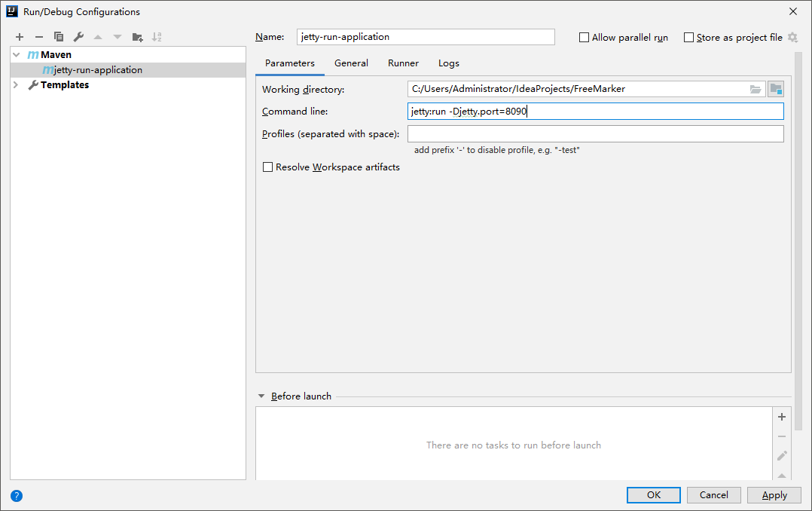Click the profile prefix hint text
The width and height of the screenshot is (812, 511).
[x=496, y=150]
